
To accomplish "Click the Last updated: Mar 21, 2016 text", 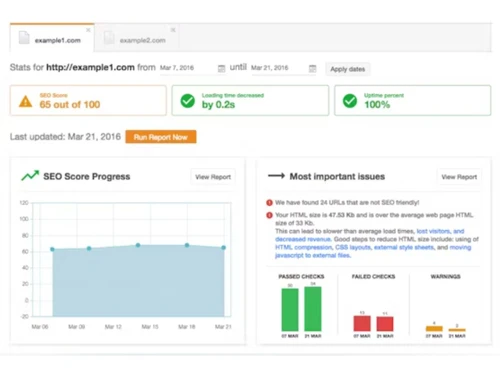I will tap(65, 137).
